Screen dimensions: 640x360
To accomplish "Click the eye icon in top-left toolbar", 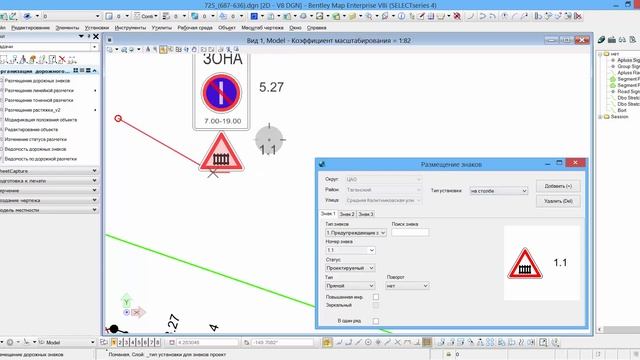I will click(x=27, y=16).
